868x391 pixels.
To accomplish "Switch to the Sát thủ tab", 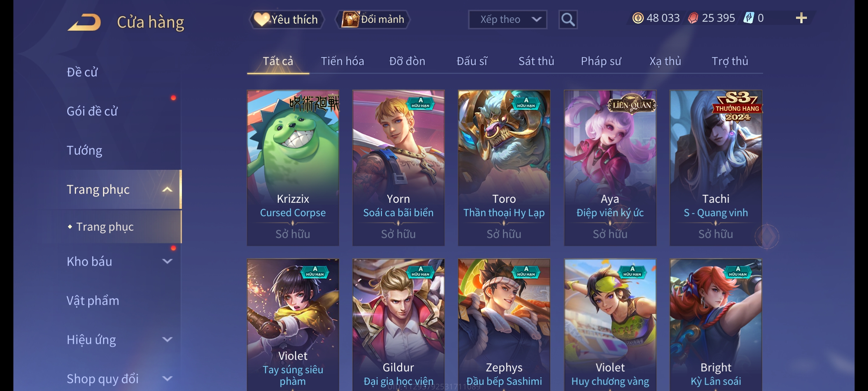I will tap(536, 61).
